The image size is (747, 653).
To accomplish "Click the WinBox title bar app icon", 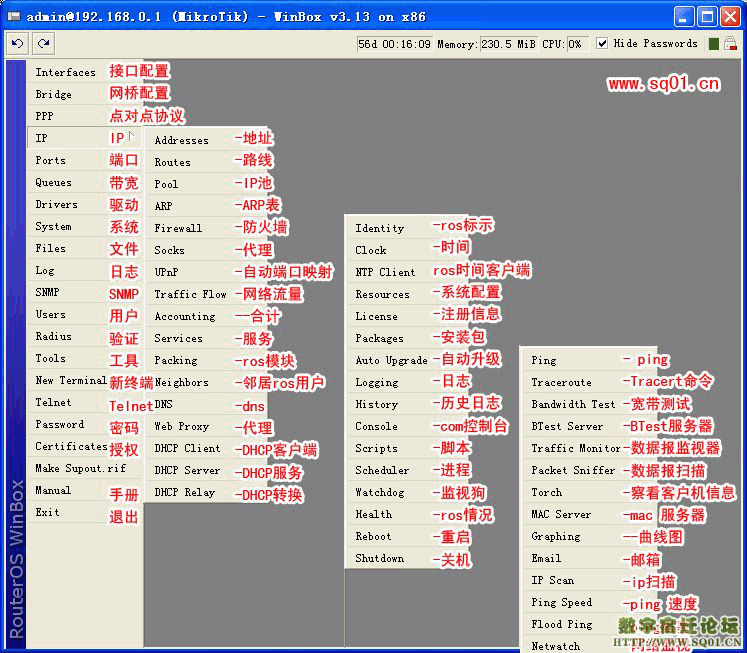I will (13, 17).
